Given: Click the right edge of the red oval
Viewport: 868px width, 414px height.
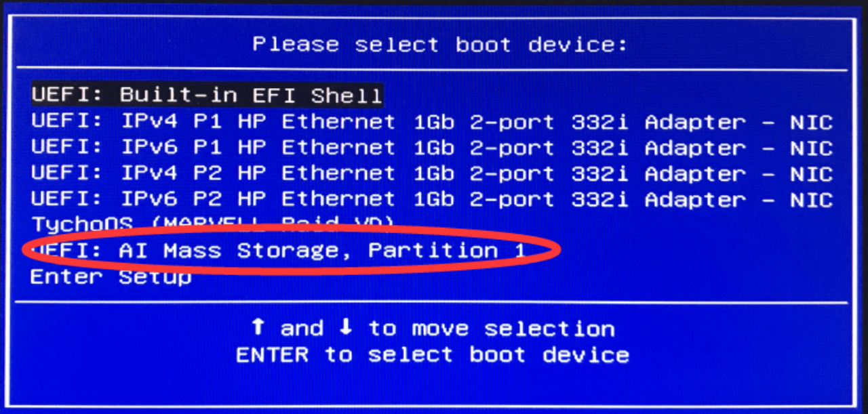Looking at the screenshot, I should pos(560,251).
